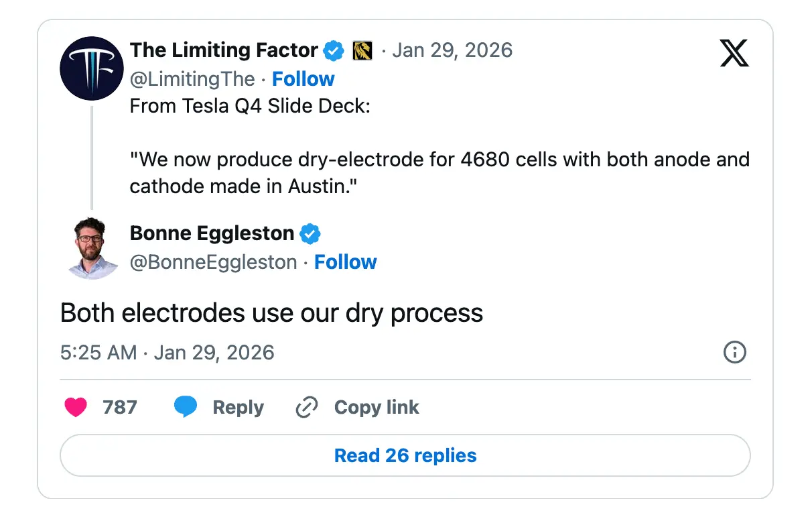Follow the @BonneEggleston account

pos(345,262)
